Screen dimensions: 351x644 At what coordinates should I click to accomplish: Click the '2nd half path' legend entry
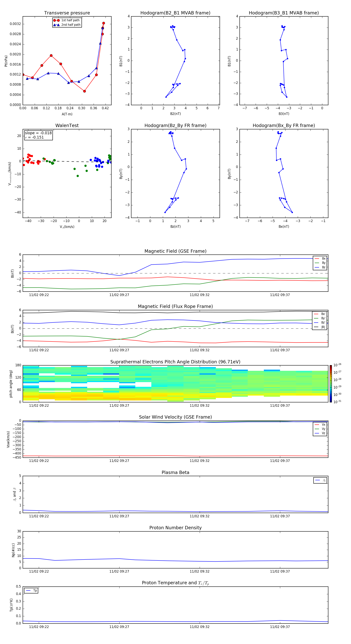point(67,25)
